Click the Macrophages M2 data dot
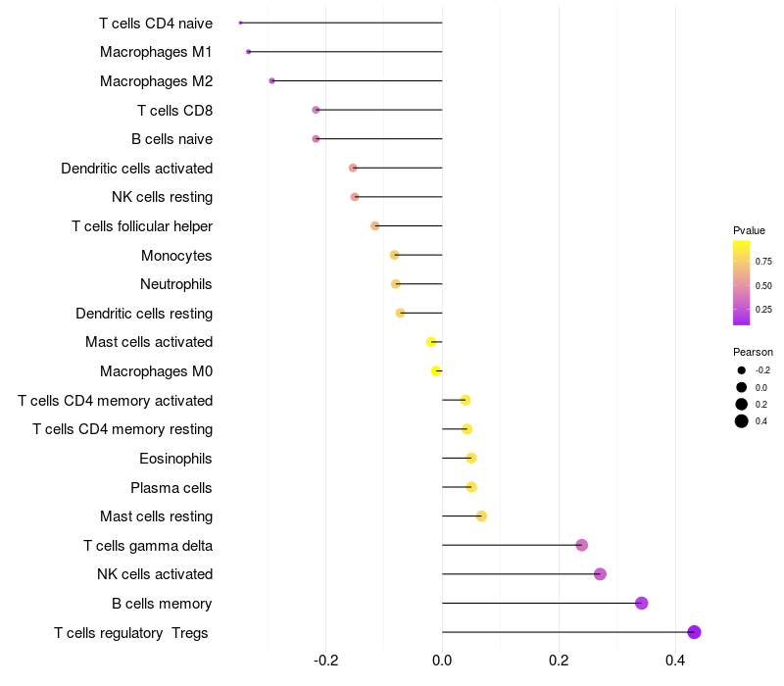 271,80
